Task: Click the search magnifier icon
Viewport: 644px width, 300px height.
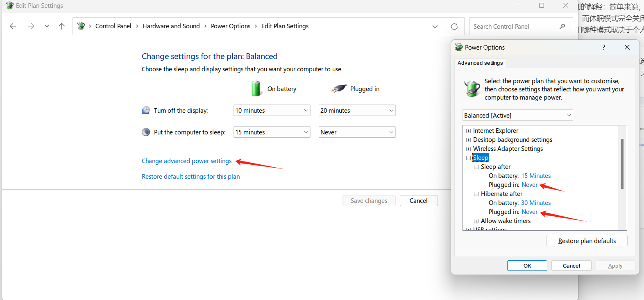Action: pyautogui.click(x=562, y=27)
